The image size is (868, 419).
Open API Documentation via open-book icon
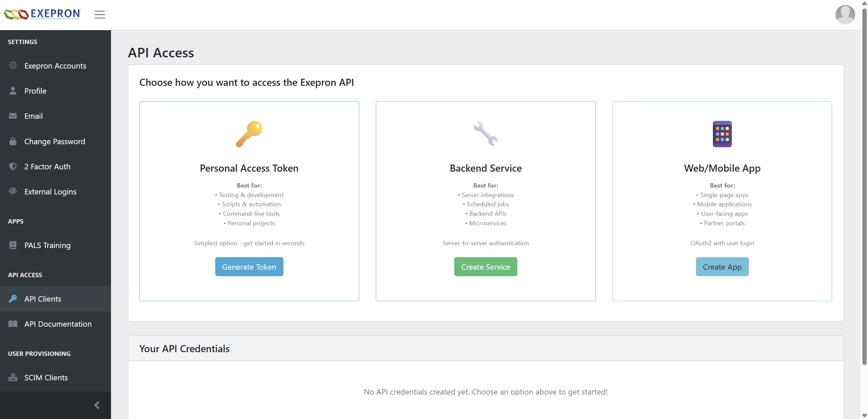(13, 324)
